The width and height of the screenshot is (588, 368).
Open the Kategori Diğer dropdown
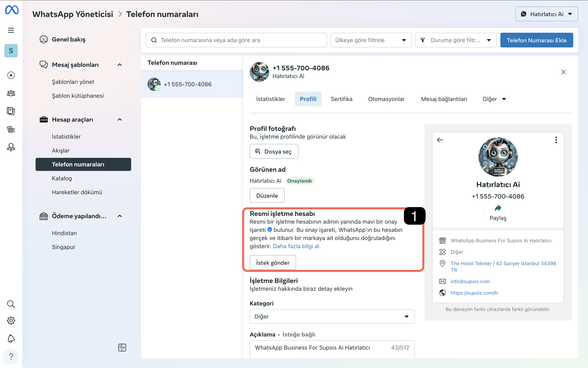(332, 316)
